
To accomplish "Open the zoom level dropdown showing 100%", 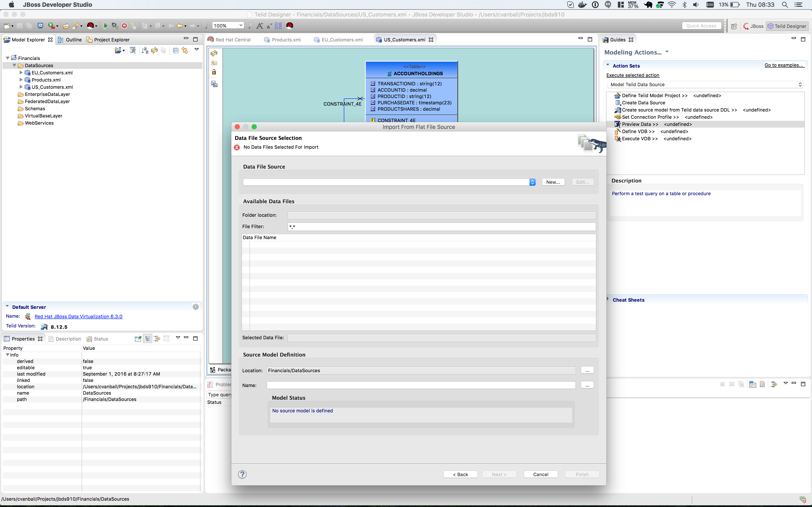I will (x=241, y=26).
